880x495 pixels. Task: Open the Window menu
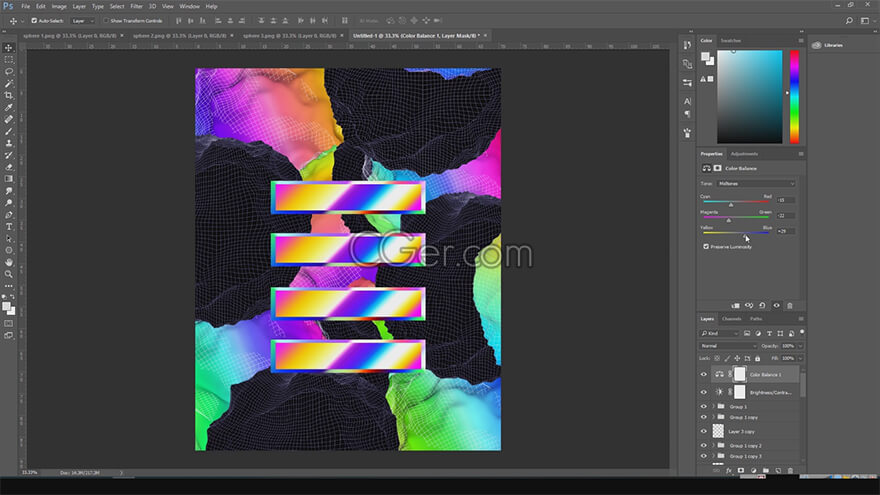(189, 6)
